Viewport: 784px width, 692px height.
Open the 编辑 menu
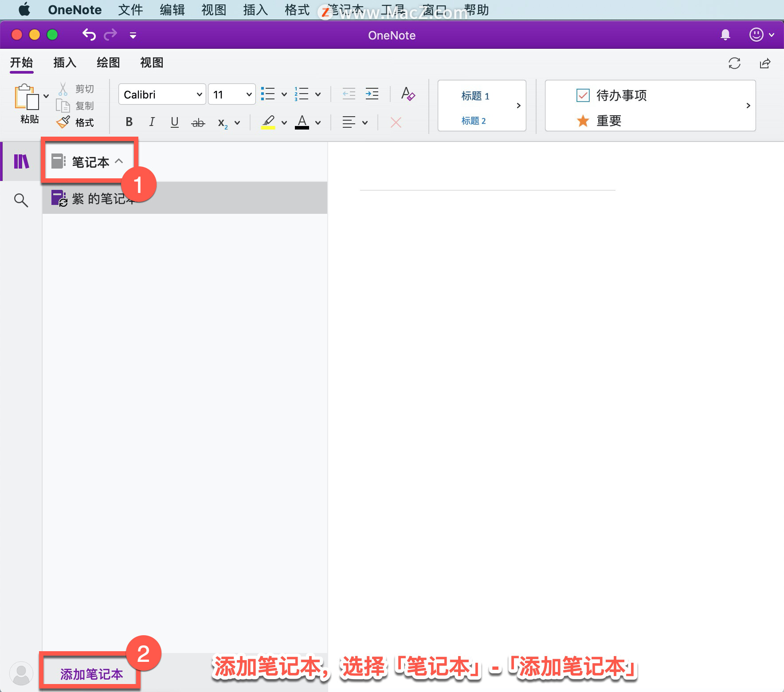(172, 10)
